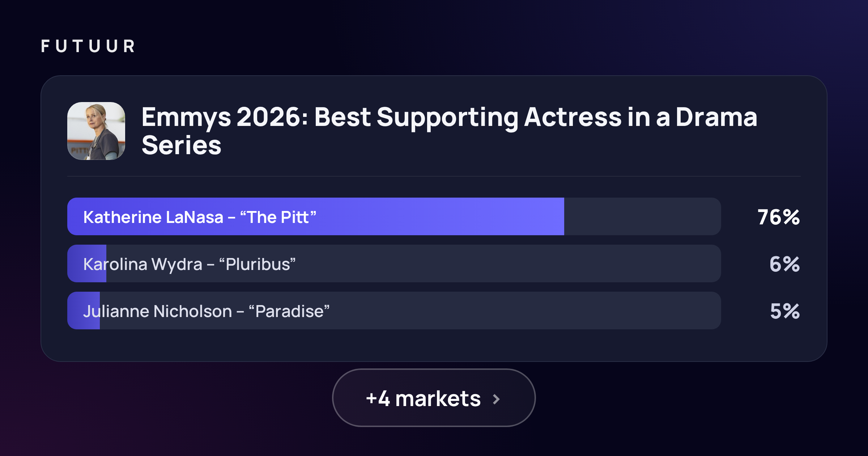Select the Katherine LaNasa option
The height and width of the screenshot is (456, 868).
pyautogui.click(x=394, y=216)
